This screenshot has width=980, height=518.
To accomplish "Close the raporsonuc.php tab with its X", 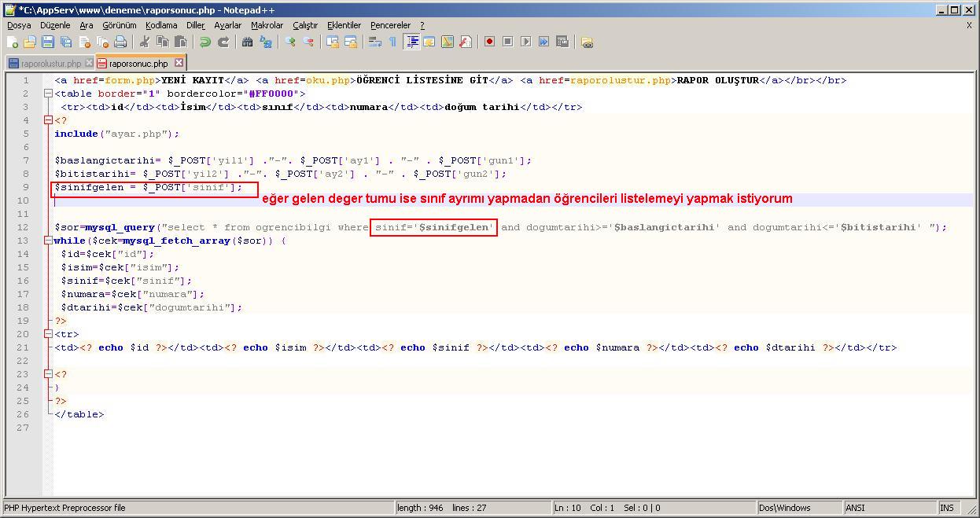I will click(179, 63).
